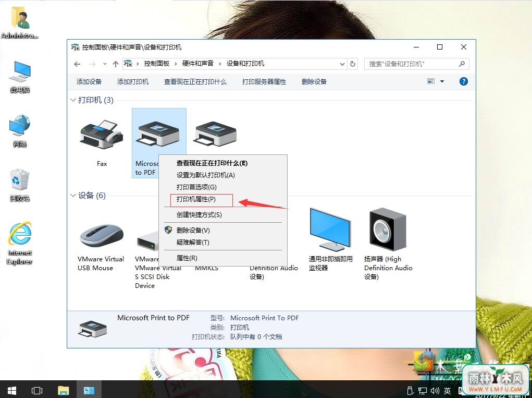Expand breadcrumb arrow after Hardware and Sound
The height and width of the screenshot is (398, 532).
tap(220, 64)
